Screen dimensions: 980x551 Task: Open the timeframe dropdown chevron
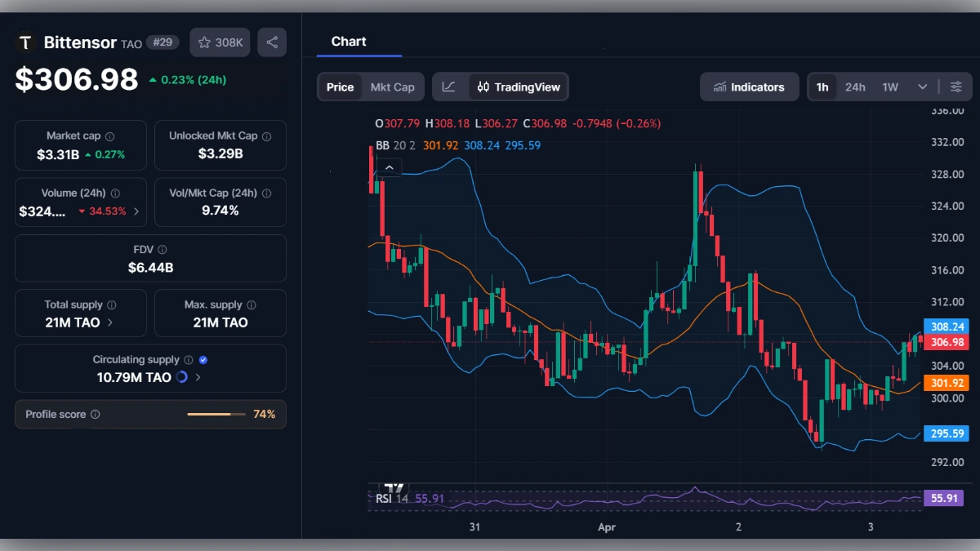922,86
